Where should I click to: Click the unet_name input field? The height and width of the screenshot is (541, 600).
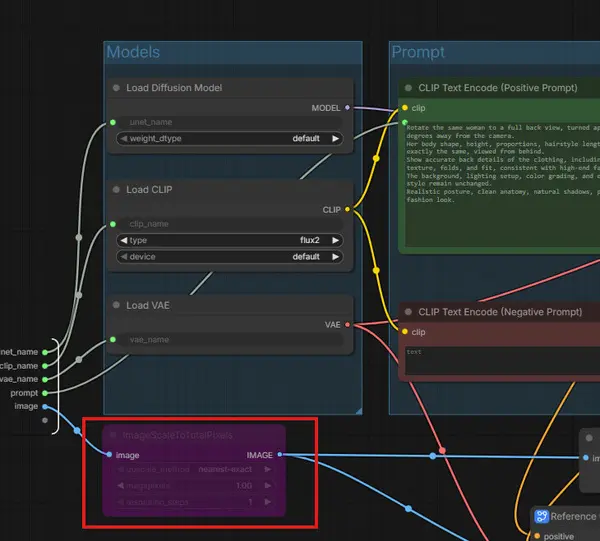coord(230,122)
